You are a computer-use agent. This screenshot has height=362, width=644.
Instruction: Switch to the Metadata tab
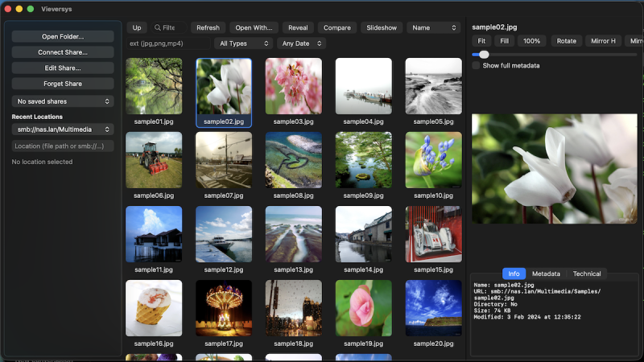546,274
